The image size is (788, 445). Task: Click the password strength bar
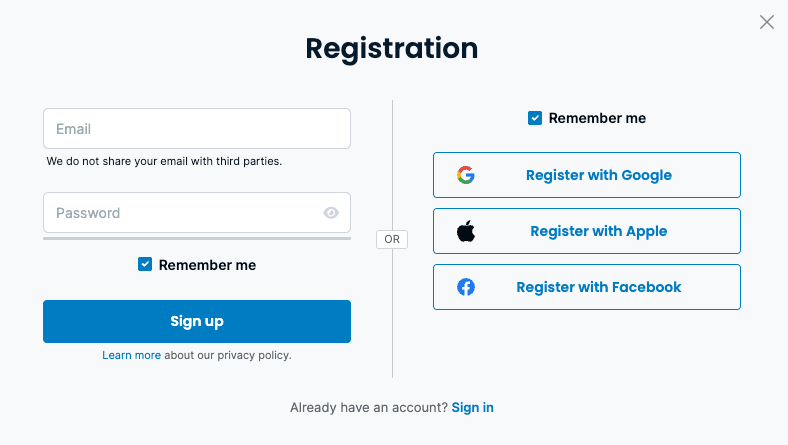tap(196, 238)
